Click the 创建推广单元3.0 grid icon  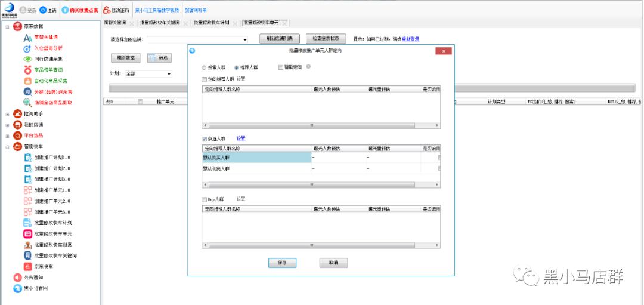pos(27,212)
